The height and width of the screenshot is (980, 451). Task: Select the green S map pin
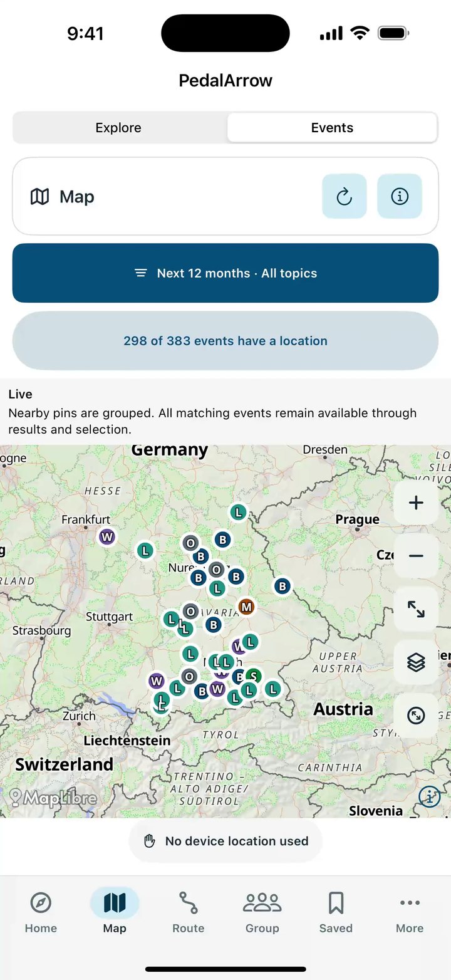[254, 676]
